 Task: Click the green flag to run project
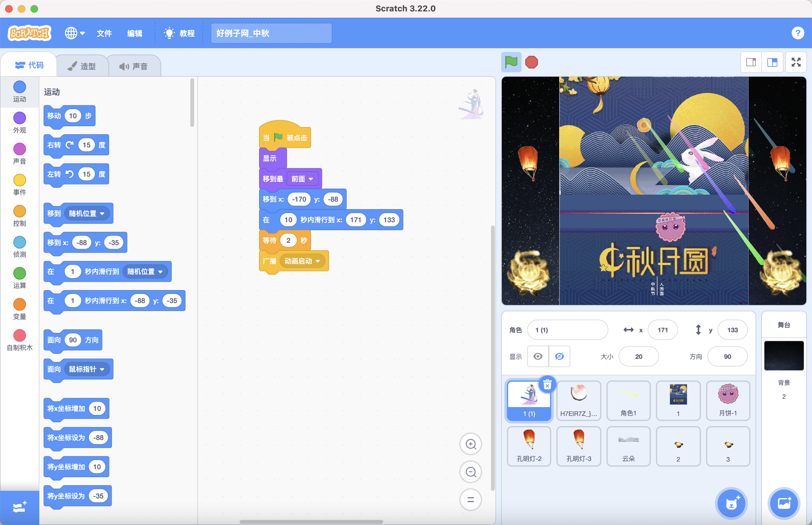(511, 62)
